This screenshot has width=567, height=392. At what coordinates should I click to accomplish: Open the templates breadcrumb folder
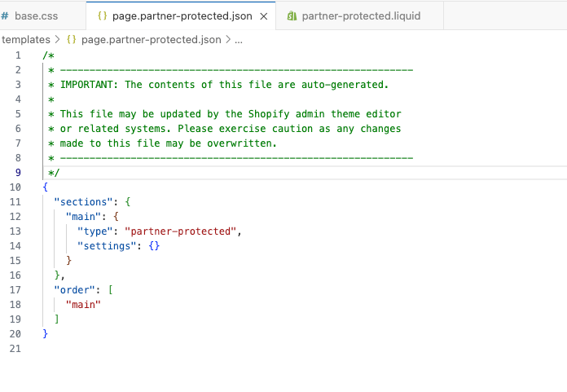[x=25, y=39]
